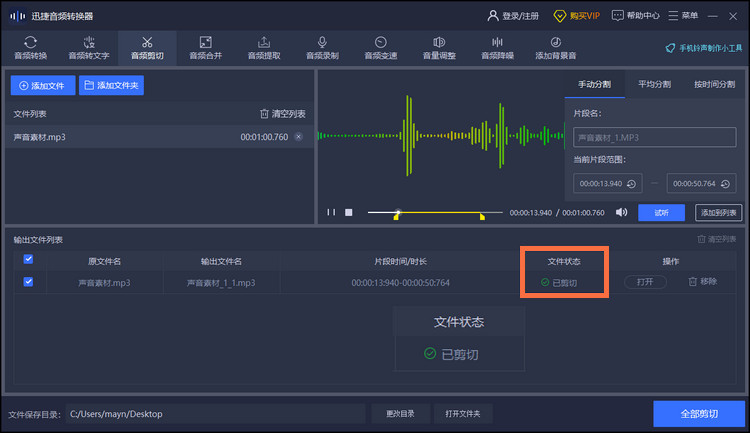Reset start time with clock icon
Screen dimensions: 750x433
click(631, 184)
